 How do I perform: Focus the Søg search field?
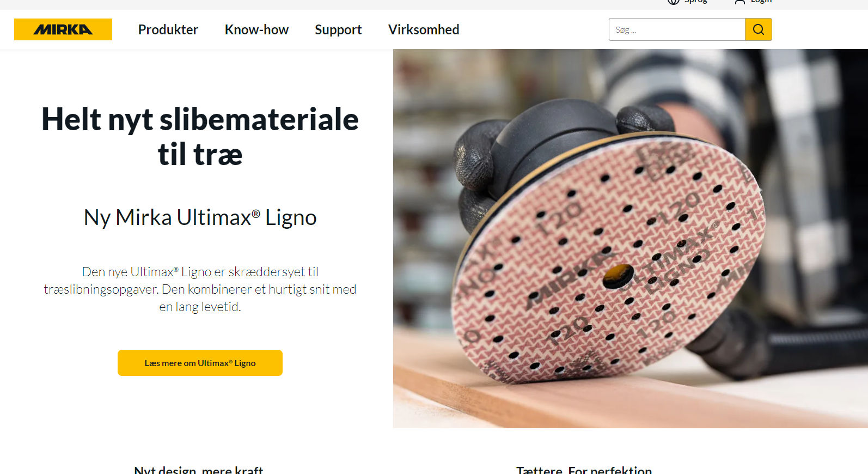677,29
